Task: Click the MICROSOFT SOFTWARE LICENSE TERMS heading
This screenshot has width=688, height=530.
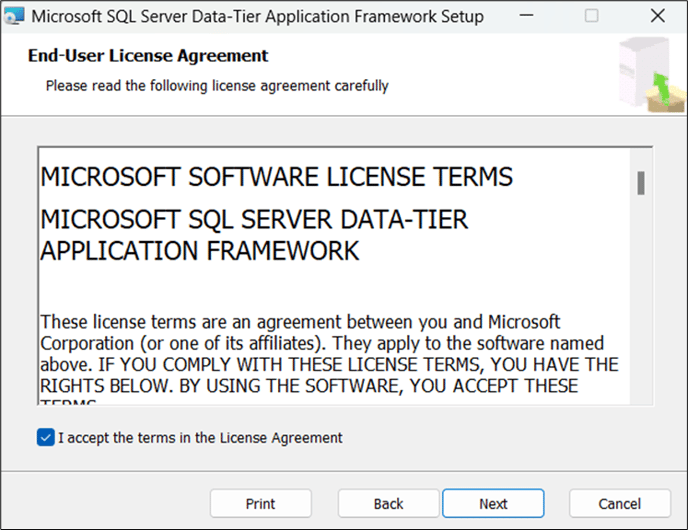Action: 276,177
